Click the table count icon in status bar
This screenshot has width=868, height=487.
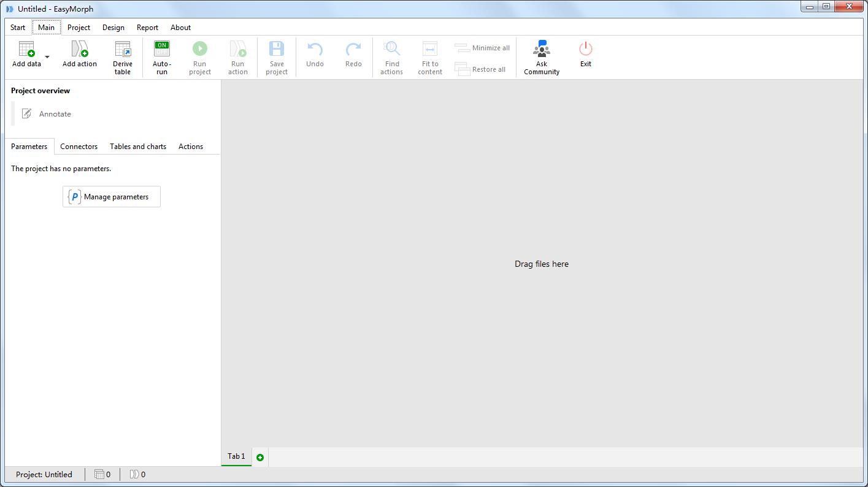coord(99,474)
